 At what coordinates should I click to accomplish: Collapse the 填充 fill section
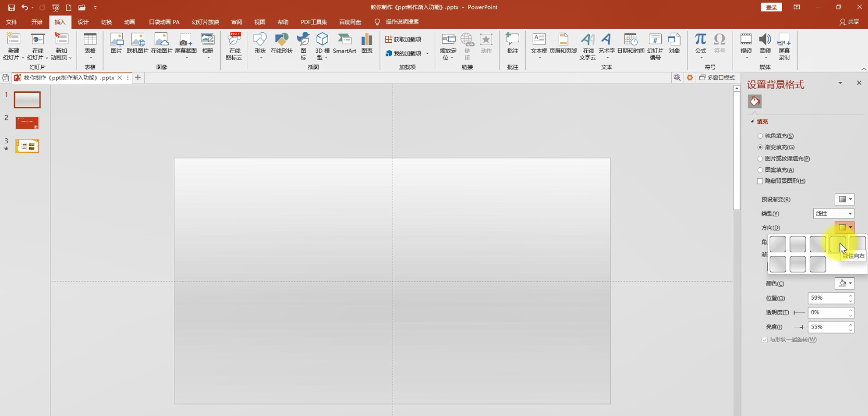(x=752, y=121)
